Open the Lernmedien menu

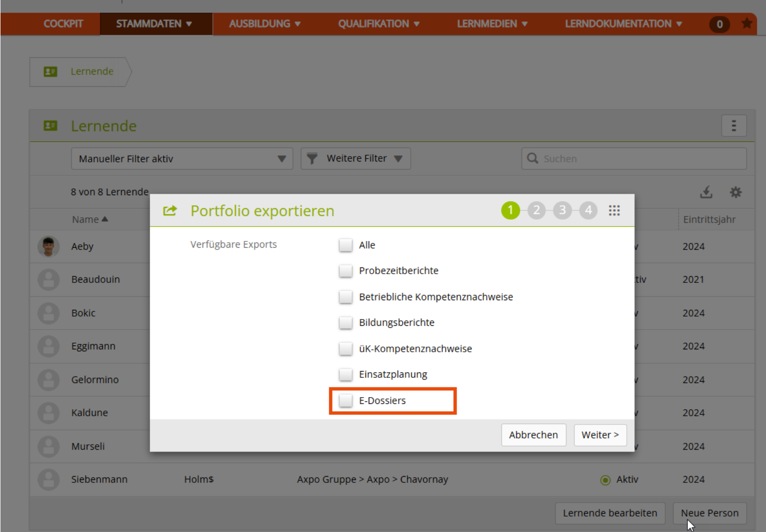[x=492, y=24]
